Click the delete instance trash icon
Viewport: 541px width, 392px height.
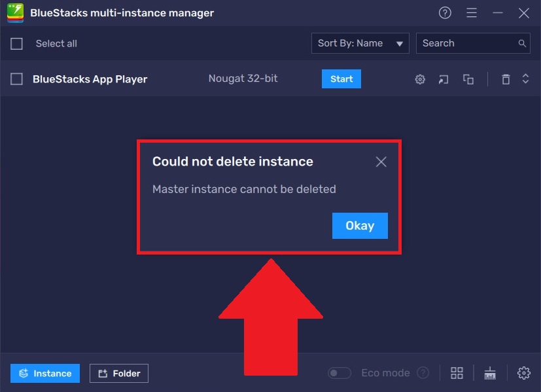click(x=506, y=79)
